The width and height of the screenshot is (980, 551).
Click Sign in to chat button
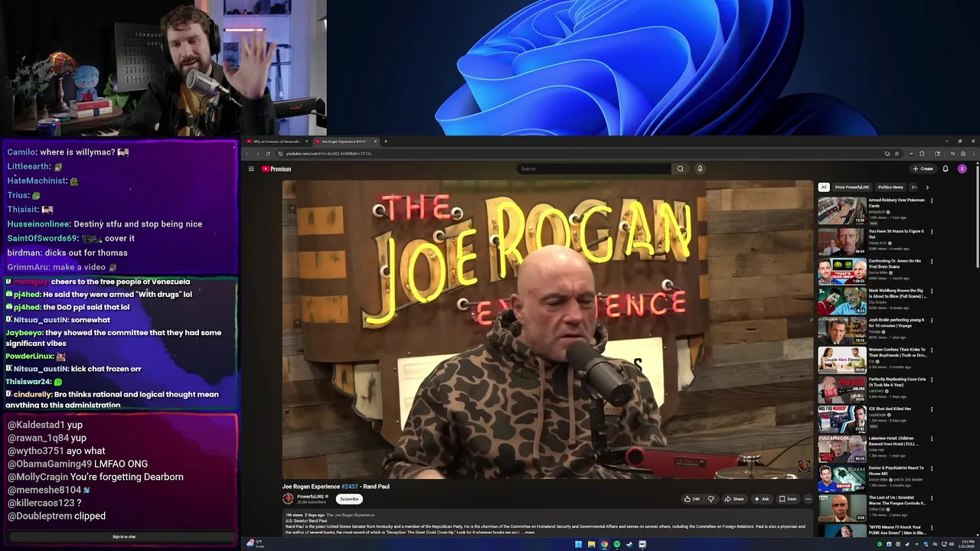pos(123,536)
